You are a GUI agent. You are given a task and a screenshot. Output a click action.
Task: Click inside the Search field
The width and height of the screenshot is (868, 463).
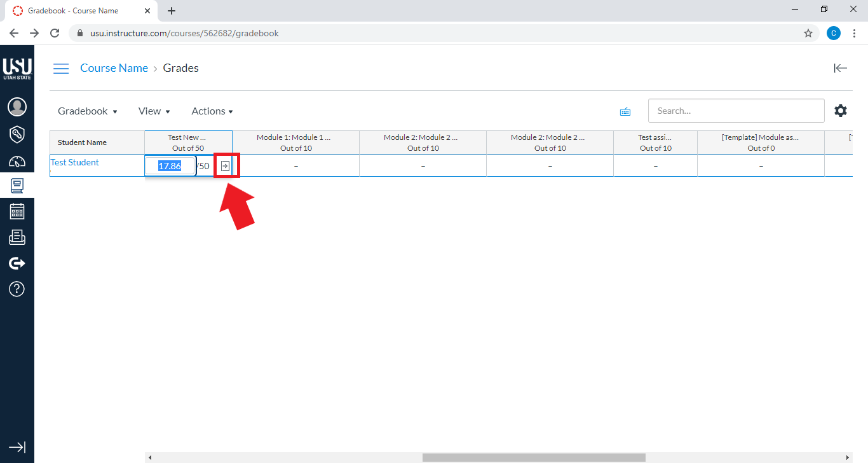click(736, 110)
